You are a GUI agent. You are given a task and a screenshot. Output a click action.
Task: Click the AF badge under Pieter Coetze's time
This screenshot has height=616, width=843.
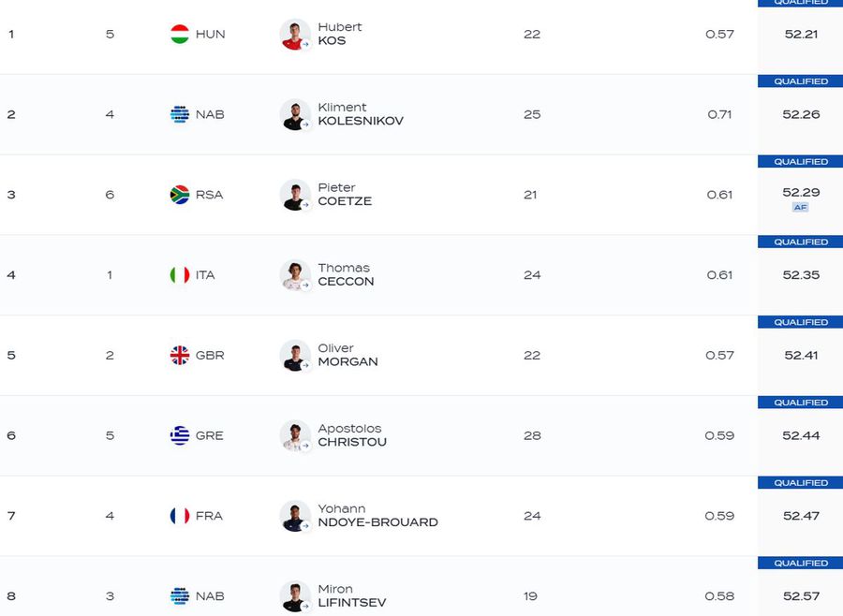800,207
